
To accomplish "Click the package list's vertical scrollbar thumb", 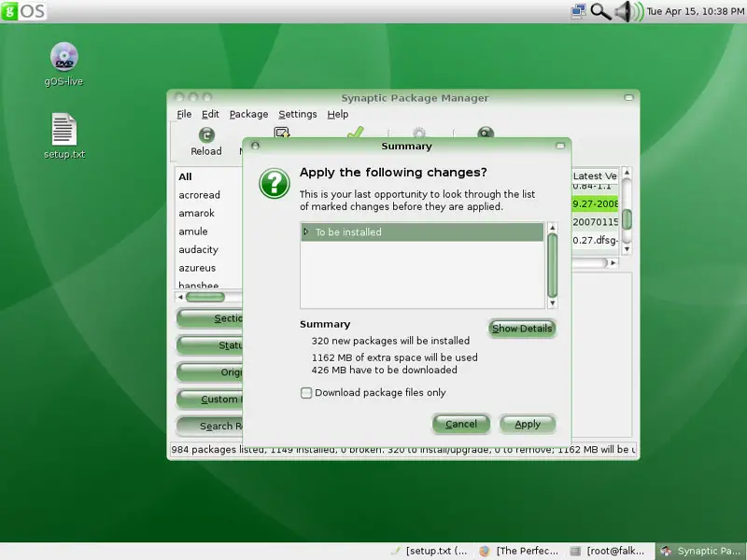I will (627, 219).
